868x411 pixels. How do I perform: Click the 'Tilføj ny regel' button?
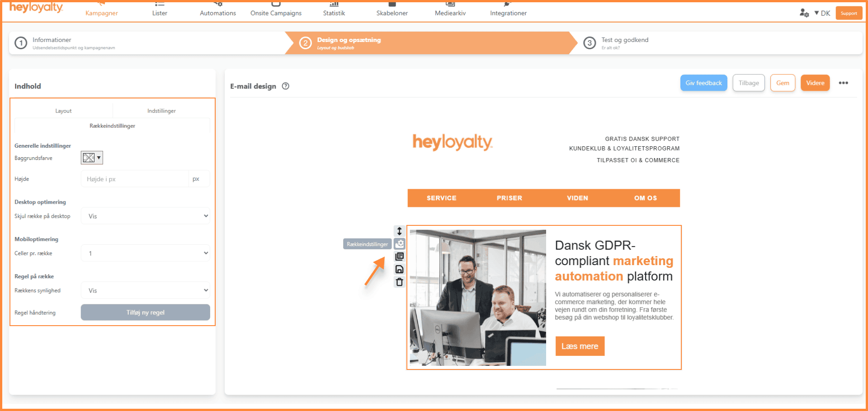click(145, 313)
